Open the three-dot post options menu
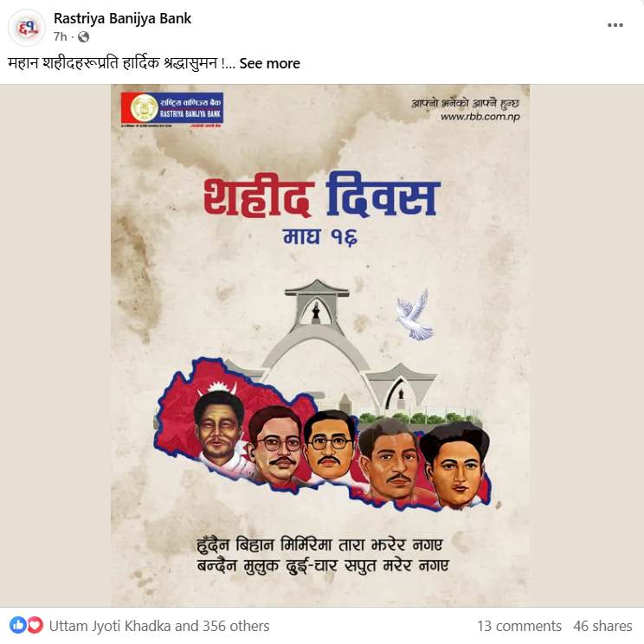Screen dimensions: 644x644 tap(615, 25)
